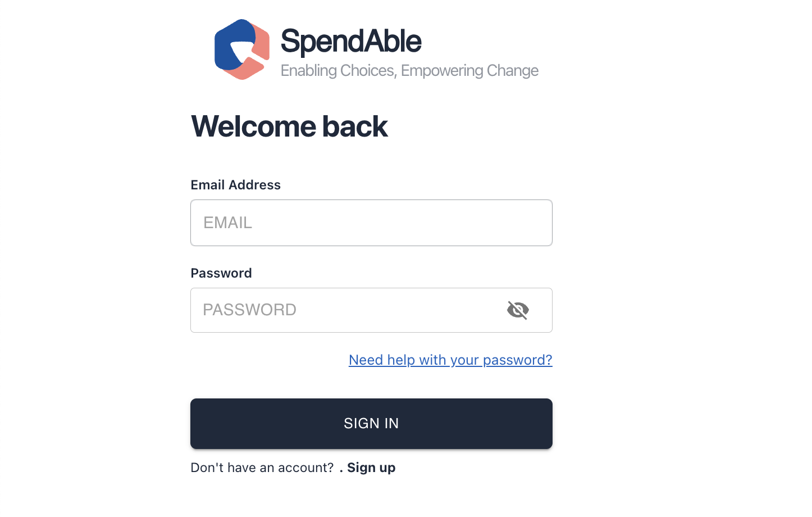Toggle password visibility with the crossed-eye icon
The image size is (812, 517).
(518, 310)
